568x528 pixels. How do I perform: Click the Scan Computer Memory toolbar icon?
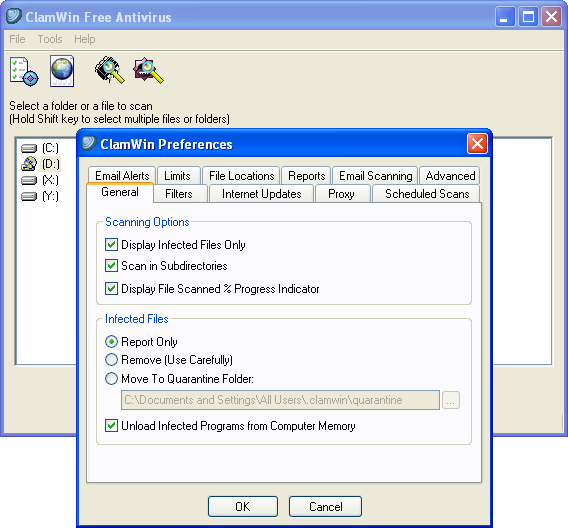pyautogui.click(x=109, y=70)
